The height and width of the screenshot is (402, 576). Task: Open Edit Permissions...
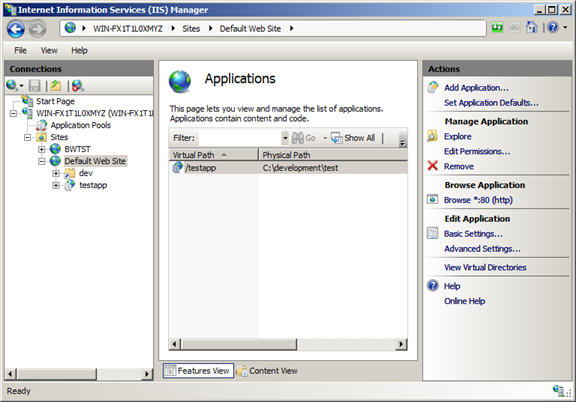pos(477,151)
